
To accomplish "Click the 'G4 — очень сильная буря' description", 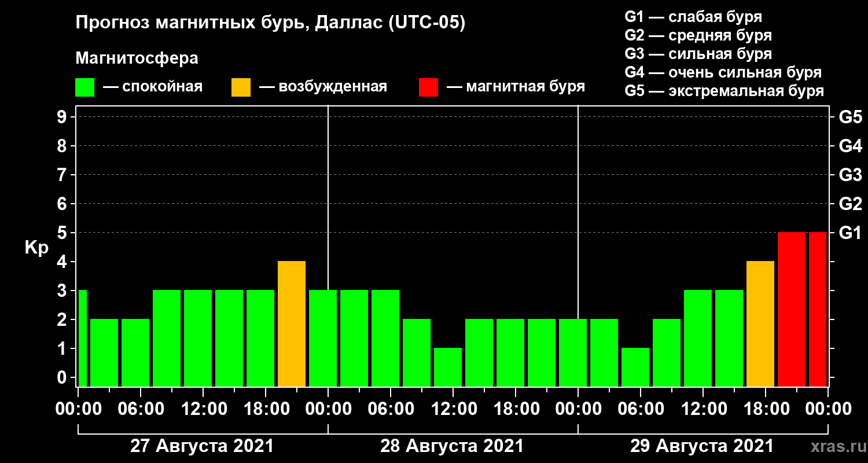I will 723,72.
